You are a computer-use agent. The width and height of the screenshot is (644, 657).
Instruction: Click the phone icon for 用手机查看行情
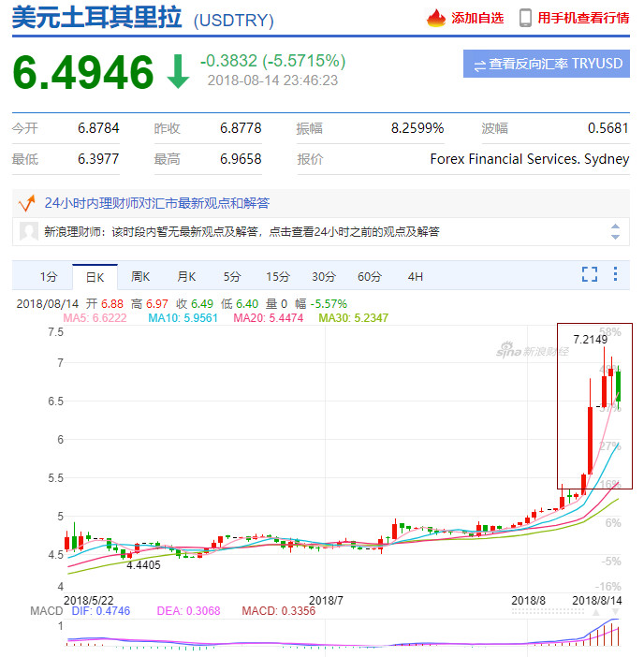525,18
